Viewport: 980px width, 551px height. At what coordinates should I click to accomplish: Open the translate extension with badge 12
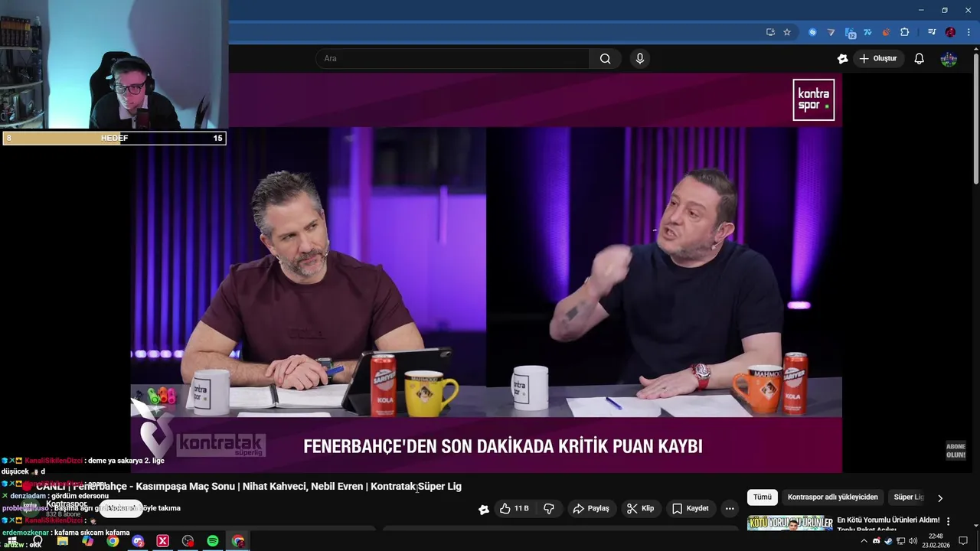tap(850, 33)
